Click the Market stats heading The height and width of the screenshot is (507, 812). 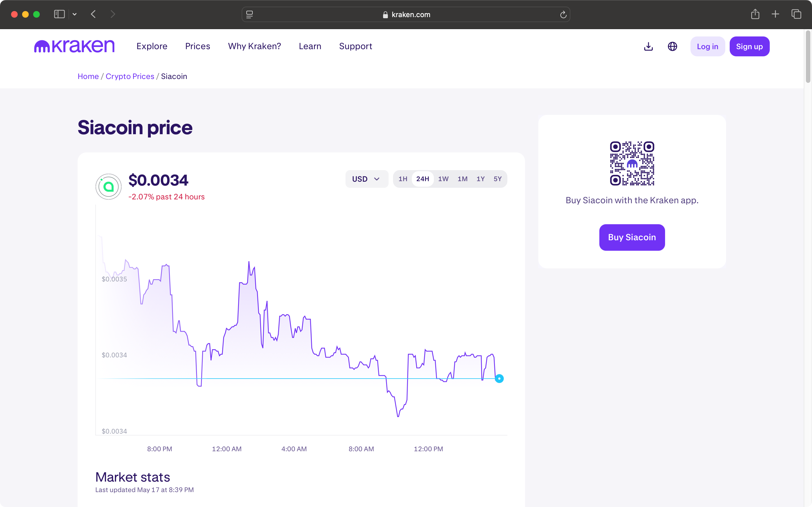point(133,477)
